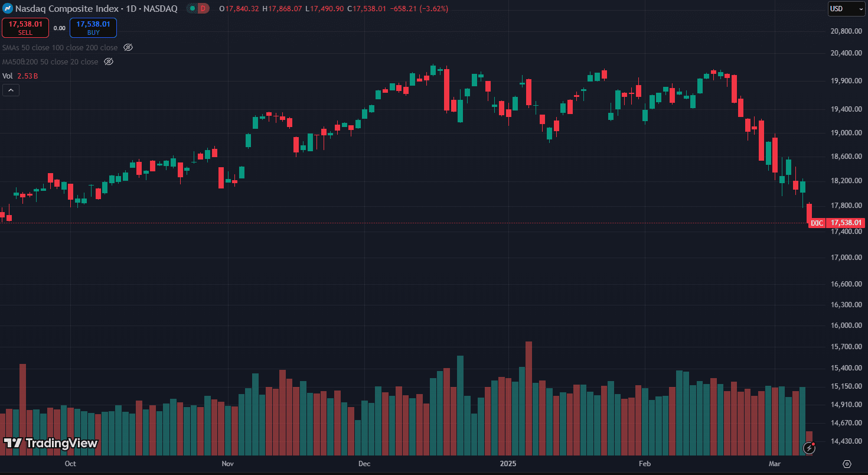Click the 19,000.00 price axis label
The image size is (868, 475).
pos(847,133)
